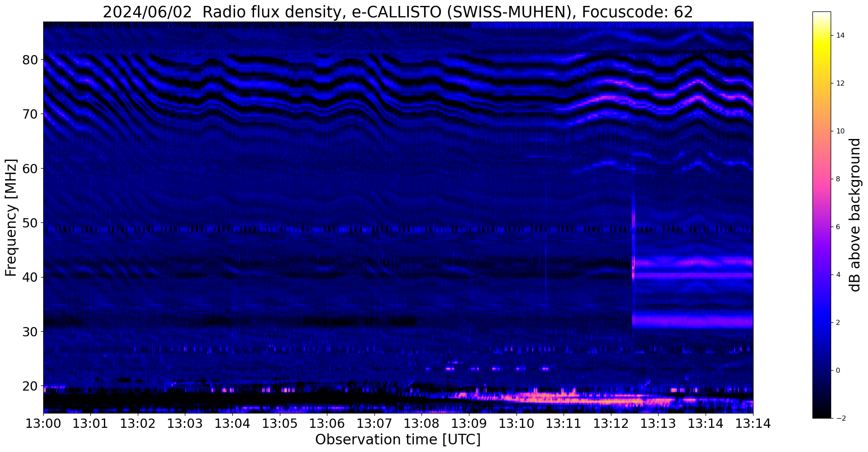Click the 40 MHz frequency tick label
The height and width of the screenshot is (452, 868).
30,277
